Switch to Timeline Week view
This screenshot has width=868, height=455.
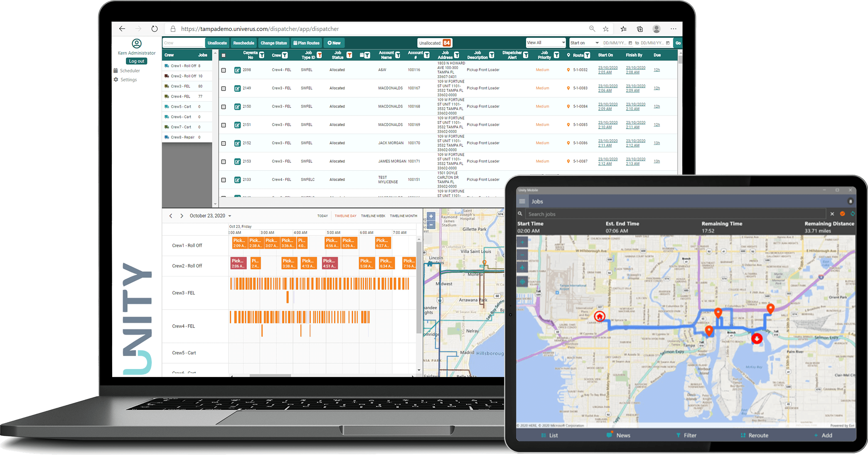[373, 216]
